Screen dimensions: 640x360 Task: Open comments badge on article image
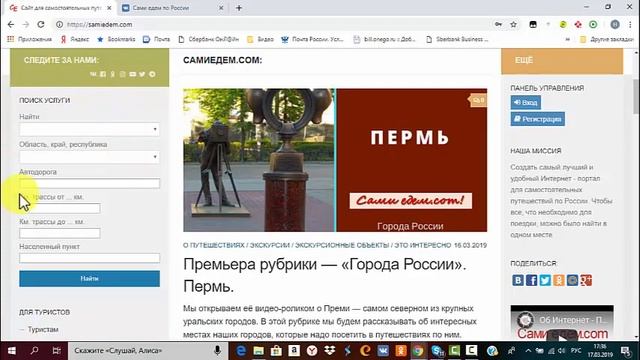[478, 100]
